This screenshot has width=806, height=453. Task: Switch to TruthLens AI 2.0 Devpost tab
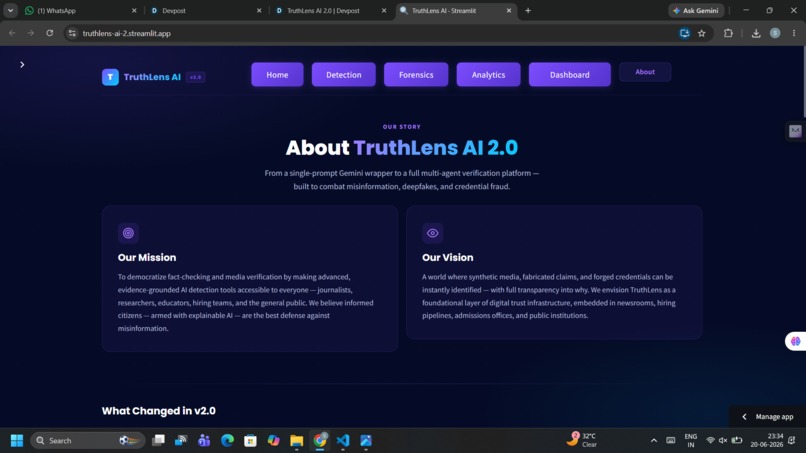pyautogui.click(x=331, y=10)
